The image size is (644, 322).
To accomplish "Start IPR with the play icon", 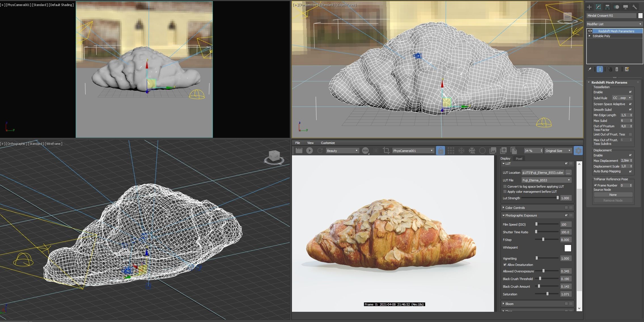I will click(310, 151).
